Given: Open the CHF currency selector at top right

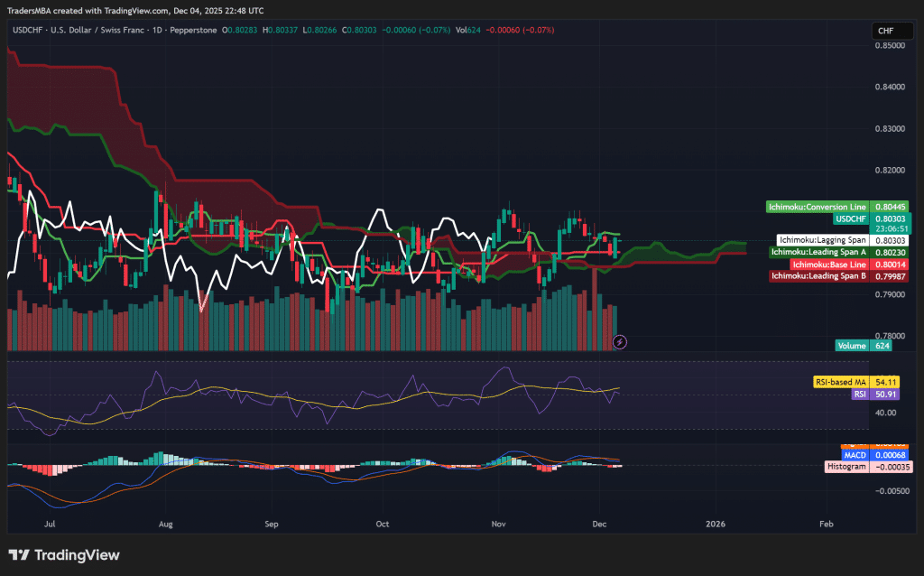Looking at the screenshot, I should coord(891,30).
